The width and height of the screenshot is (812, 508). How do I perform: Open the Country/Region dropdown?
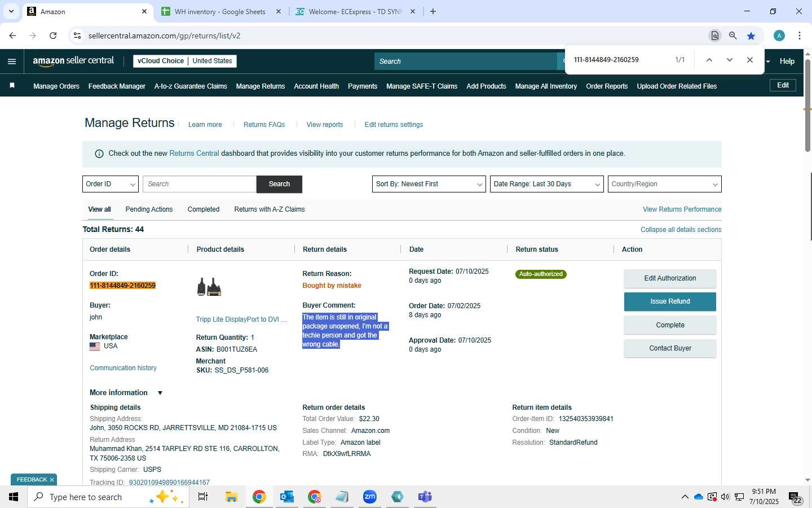tap(665, 184)
